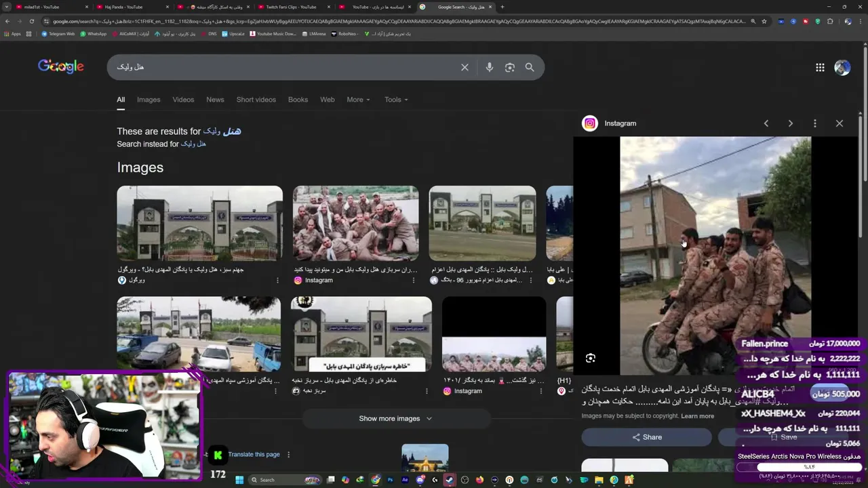Show next image in the preview panel
868x488 pixels.
click(x=790, y=123)
